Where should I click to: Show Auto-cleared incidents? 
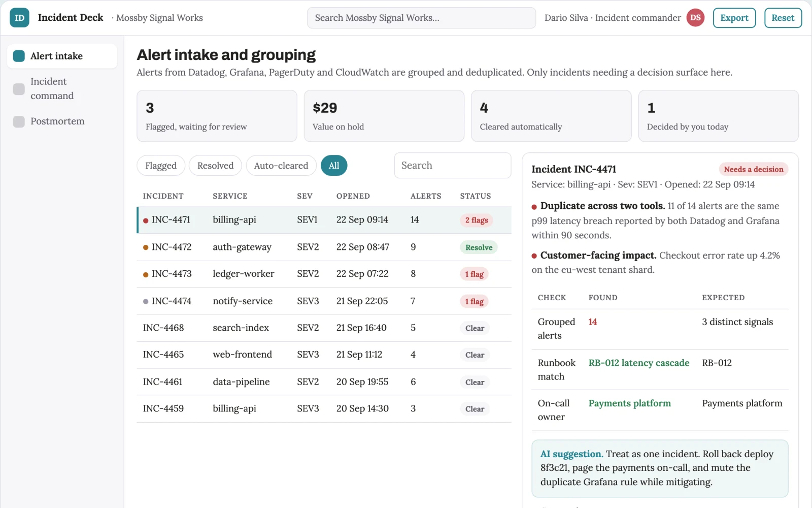(281, 166)
